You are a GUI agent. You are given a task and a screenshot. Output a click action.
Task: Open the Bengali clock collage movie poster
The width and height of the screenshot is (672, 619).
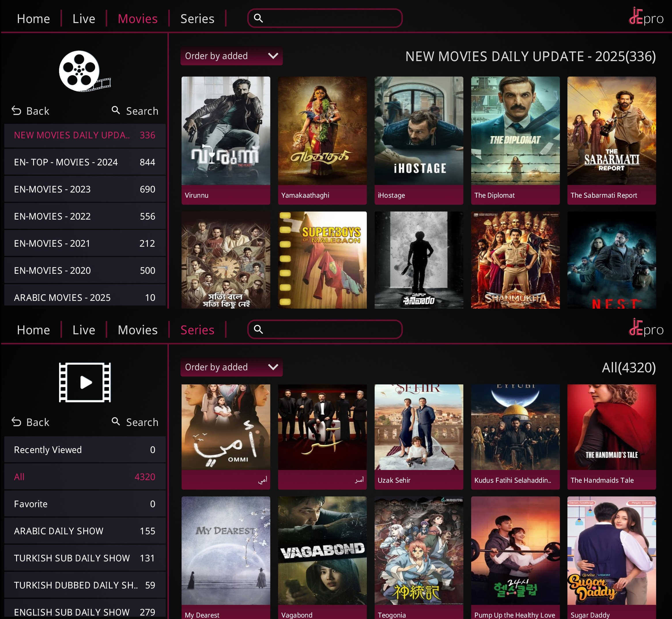click(x=226, y=260)
